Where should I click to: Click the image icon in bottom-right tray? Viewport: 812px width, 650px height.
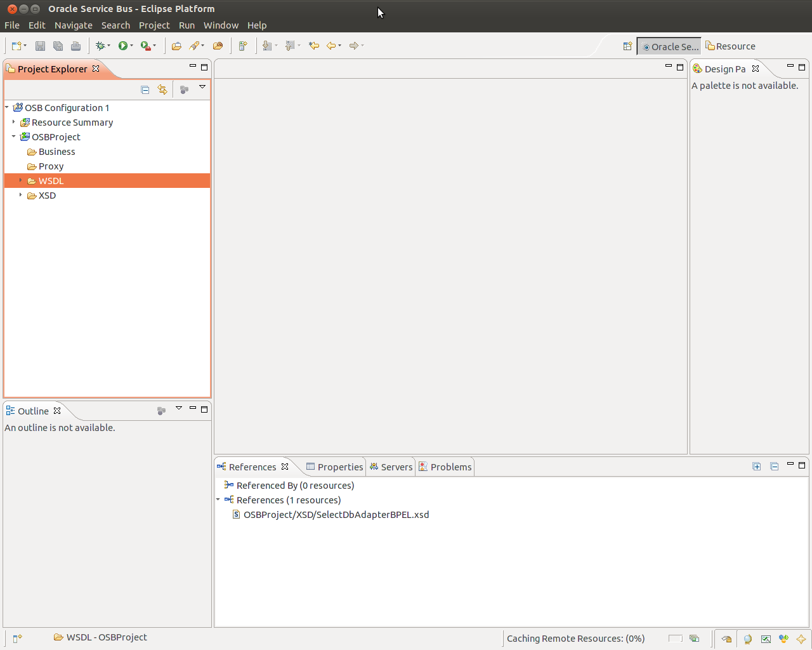tap(766, 639)
